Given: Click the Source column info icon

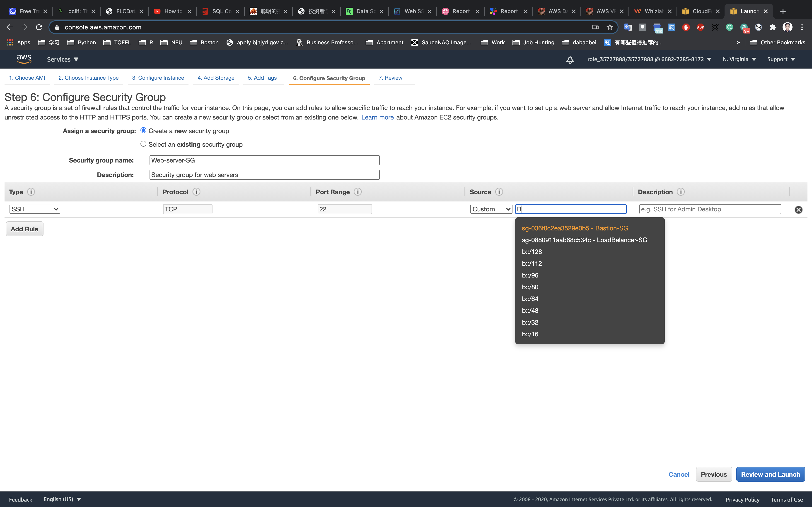Looking at the screenshot, I should 499,192.
